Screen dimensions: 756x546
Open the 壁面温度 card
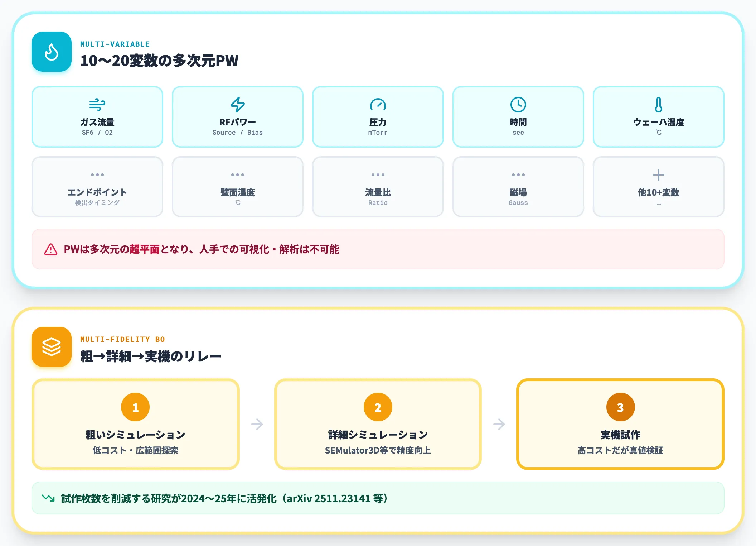point(238,187)
